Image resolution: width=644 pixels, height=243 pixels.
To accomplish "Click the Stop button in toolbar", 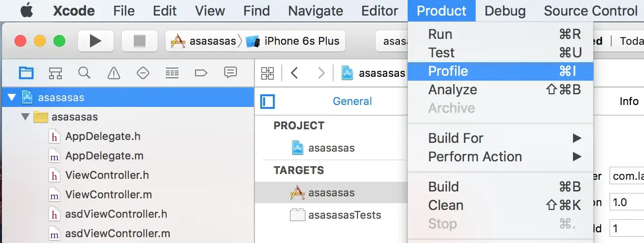I will coord(139,41).
